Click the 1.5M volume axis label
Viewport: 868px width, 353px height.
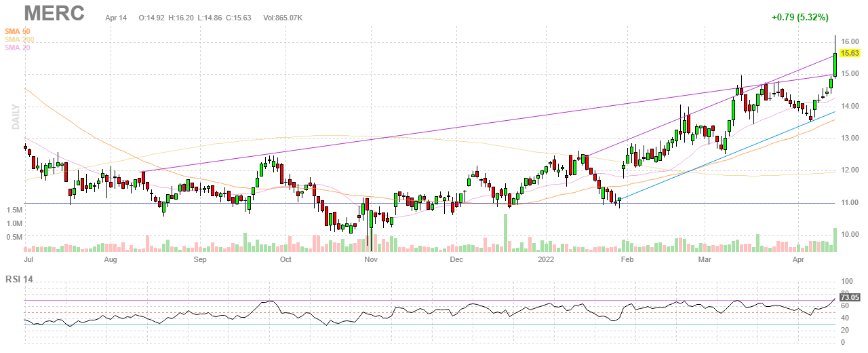tap(16, 211)
